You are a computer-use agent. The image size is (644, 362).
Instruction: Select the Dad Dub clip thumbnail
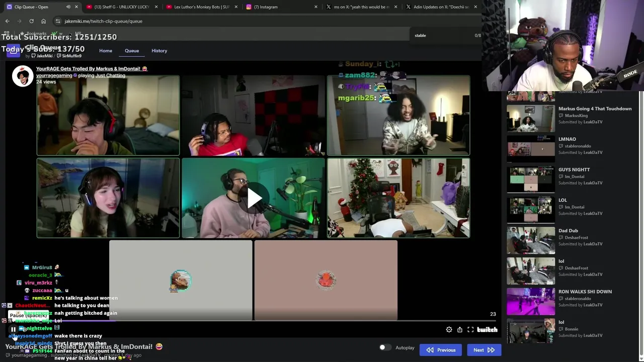pos(531,240)
